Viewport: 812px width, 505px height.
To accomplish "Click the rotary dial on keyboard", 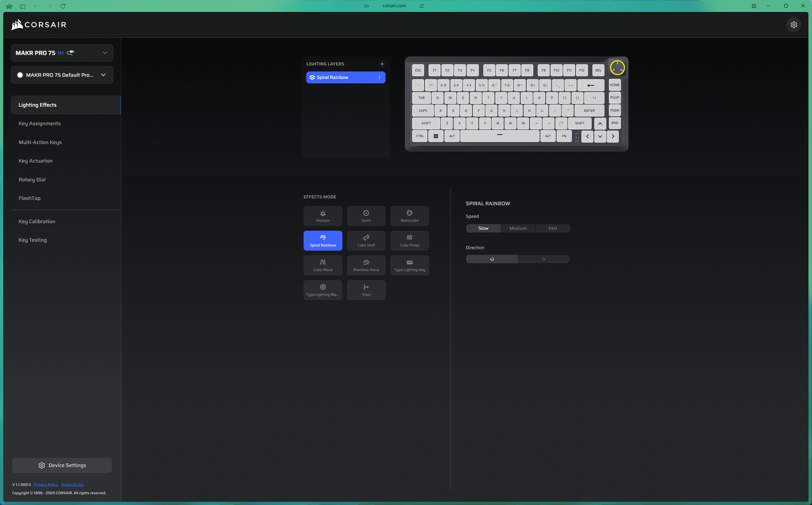I will click(617, 68).
